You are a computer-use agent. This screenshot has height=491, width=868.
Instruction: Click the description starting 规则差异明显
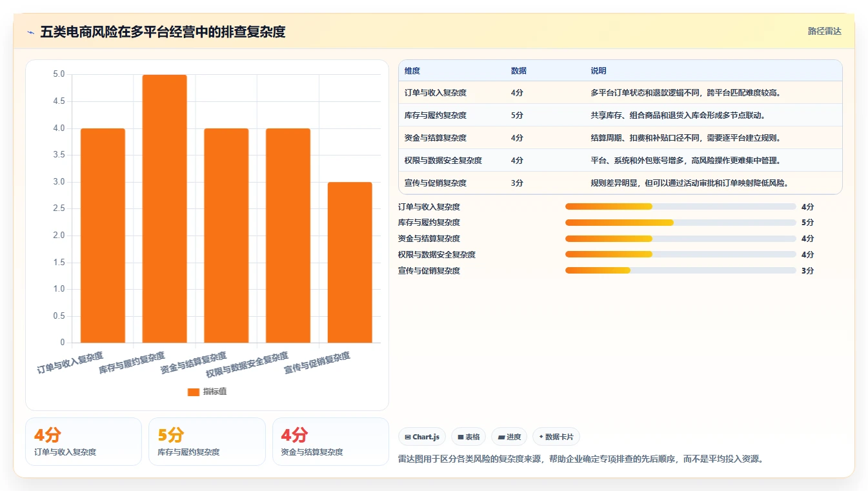click(x=691, y=183)
